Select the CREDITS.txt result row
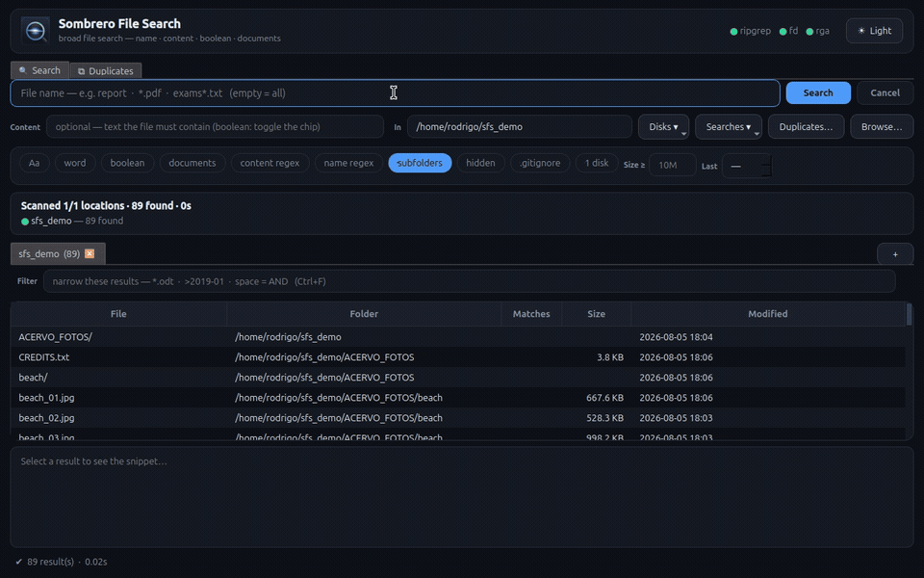This screenshot has height=578, width=924. click(458, 357)
